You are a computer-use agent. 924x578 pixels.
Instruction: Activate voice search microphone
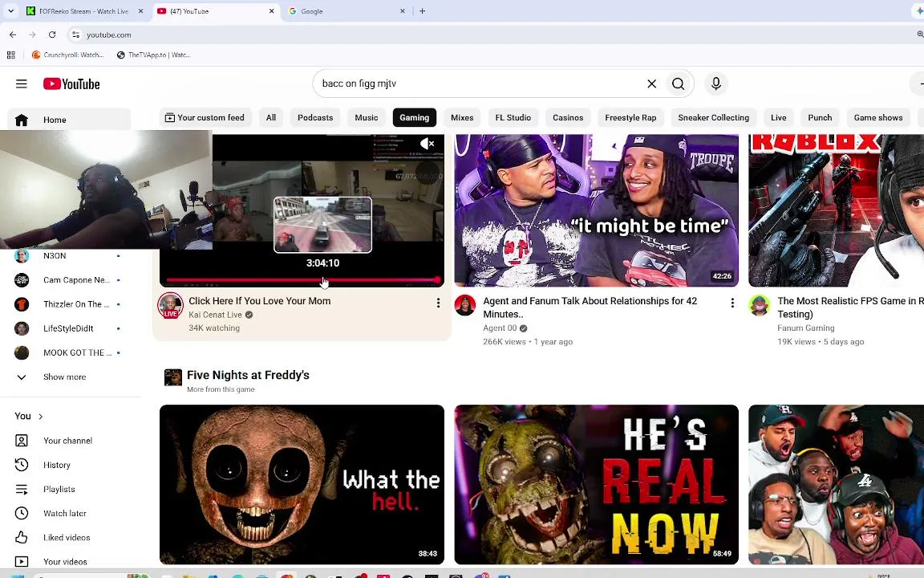tap(716, 83)
